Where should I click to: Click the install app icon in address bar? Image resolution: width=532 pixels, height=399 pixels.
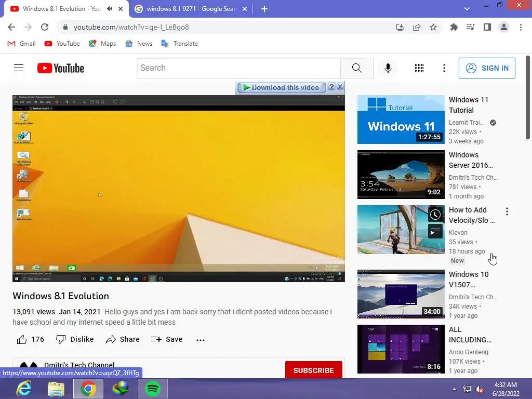tap(400, 27)
